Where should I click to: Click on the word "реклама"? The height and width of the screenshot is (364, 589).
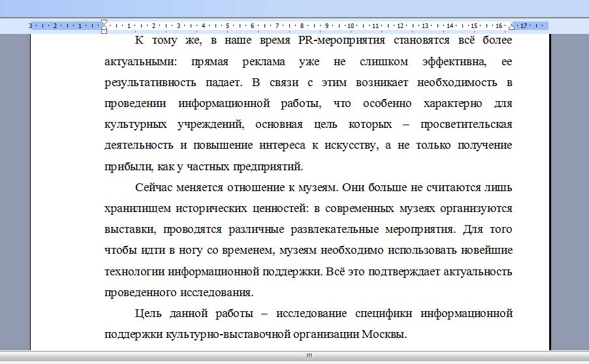(x=264, y=61)
